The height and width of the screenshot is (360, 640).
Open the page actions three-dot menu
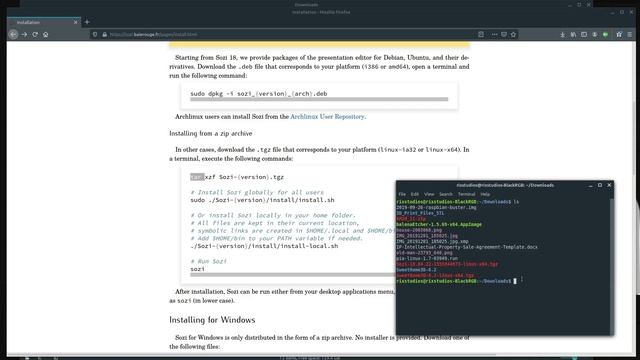[494, 35]
